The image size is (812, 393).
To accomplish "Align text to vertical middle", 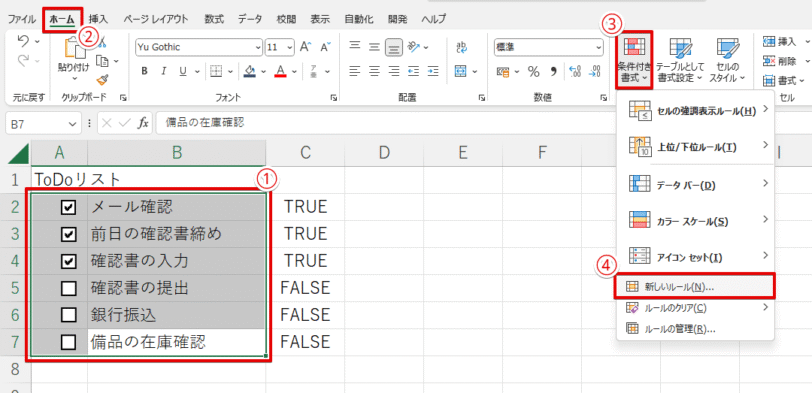I will (x=374, y=47).
